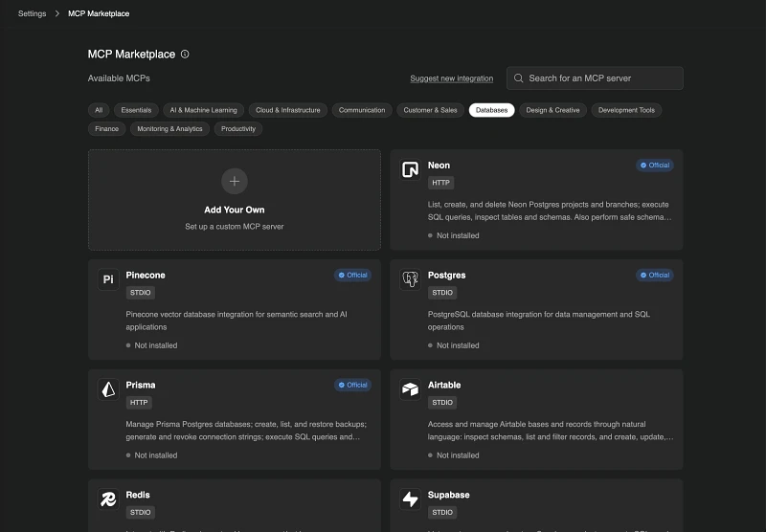The height and width of the screenshot is (532, 766).
Task: Click Not installed status on Prisma
Action: click(151, 454)
